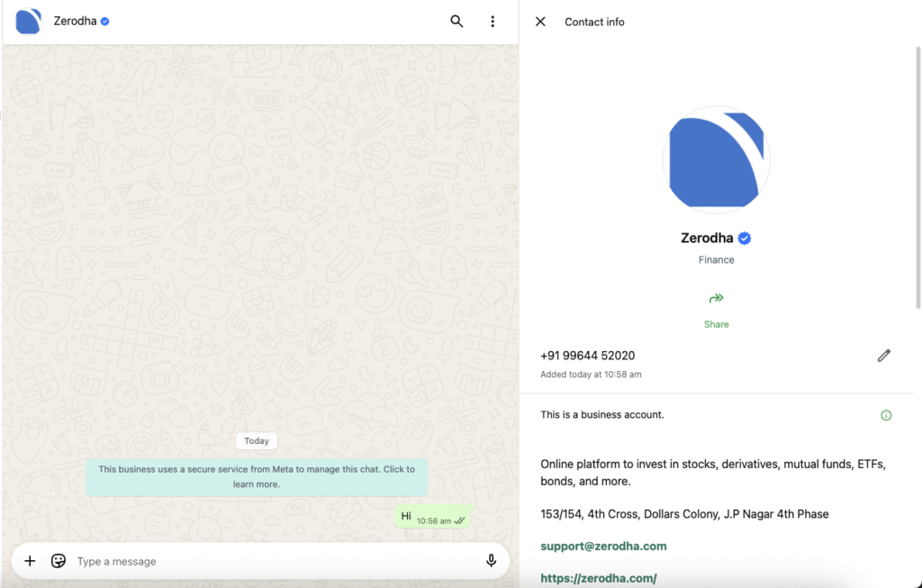Click the plus attach icon
The height and width of the screenshot is (588, 922).
click(30, 561)
